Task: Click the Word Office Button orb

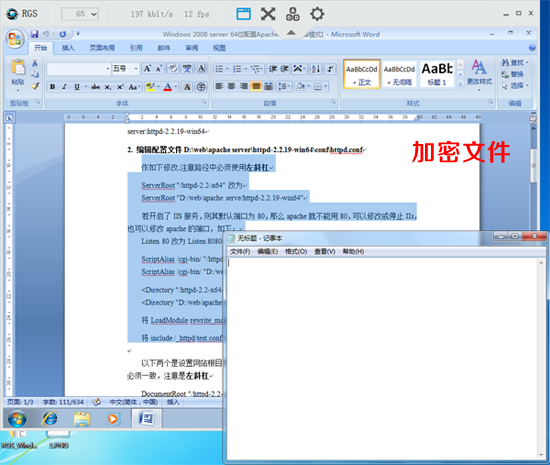Action: (x=15, y=39)
